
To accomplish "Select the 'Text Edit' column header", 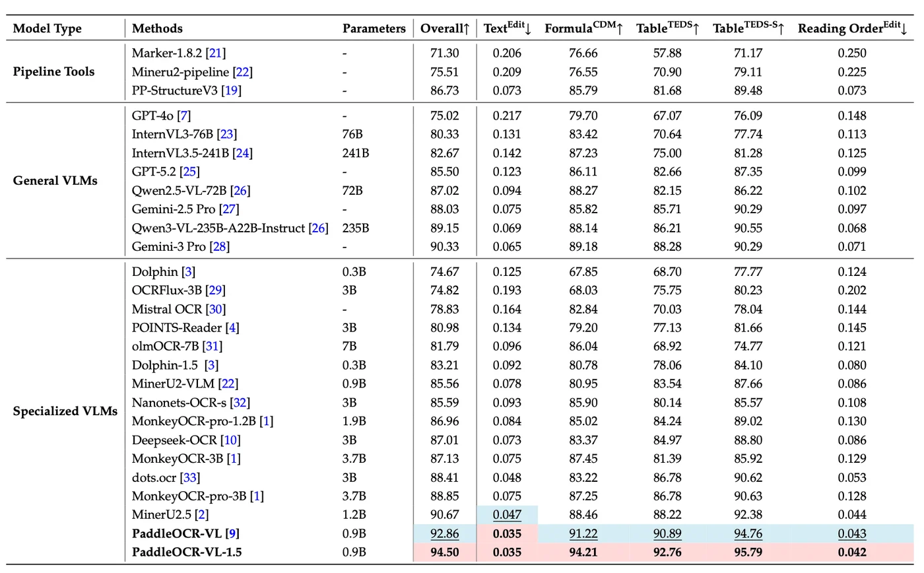I will 508,28.
